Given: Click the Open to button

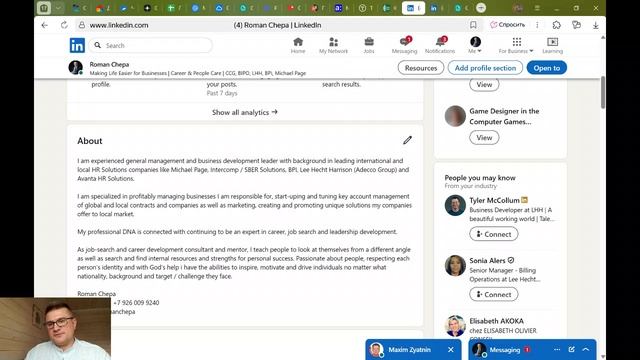Looking at the screenshot, I should [x=547, y=68].
